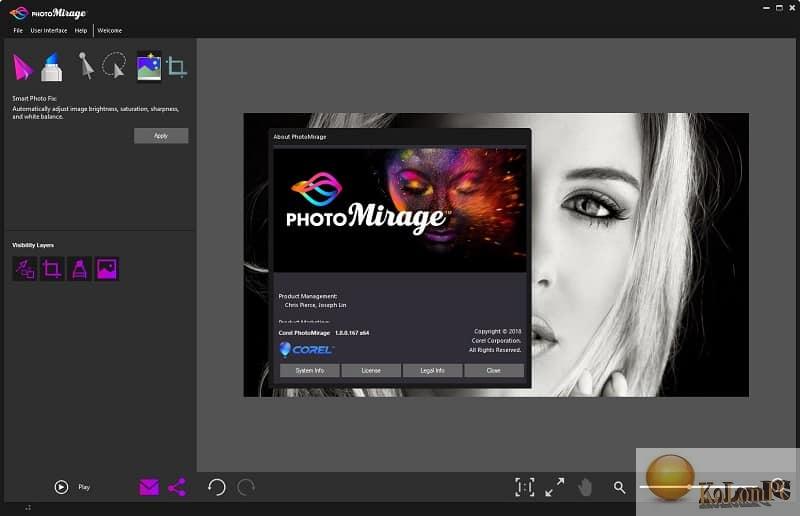800x516 pixels.
Task: Toggle crop visibility layer
Action: [x=52, y=269]
